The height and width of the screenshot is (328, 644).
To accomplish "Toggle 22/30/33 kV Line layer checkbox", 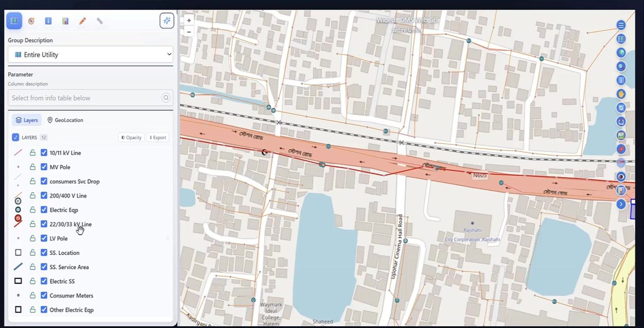I will [x=44, y=224].
